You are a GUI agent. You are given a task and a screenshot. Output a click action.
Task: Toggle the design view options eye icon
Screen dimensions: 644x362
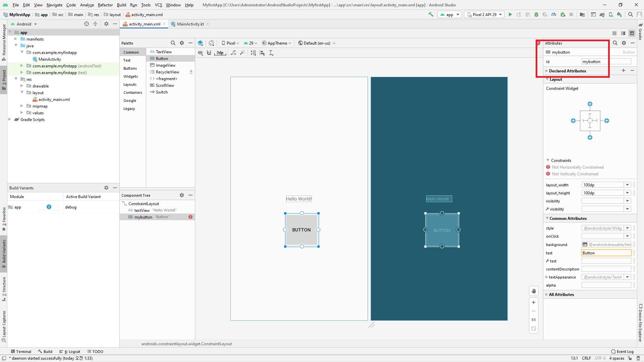(200, 53)
